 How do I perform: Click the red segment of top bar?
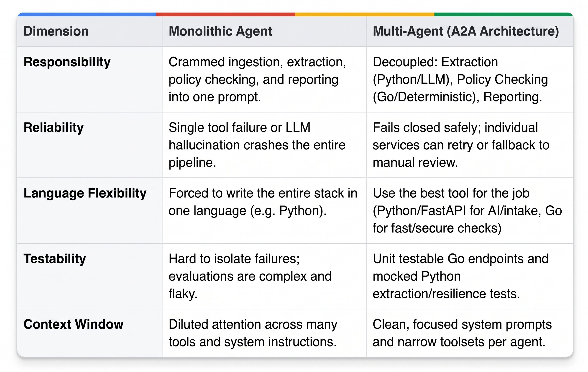pyautogui.click(x=226, y=14)
